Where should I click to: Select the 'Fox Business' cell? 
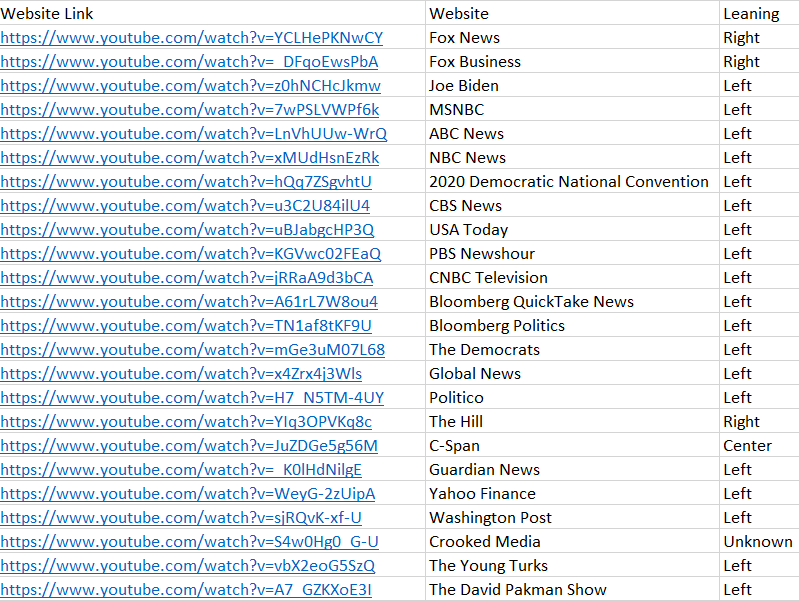point(572,61)
